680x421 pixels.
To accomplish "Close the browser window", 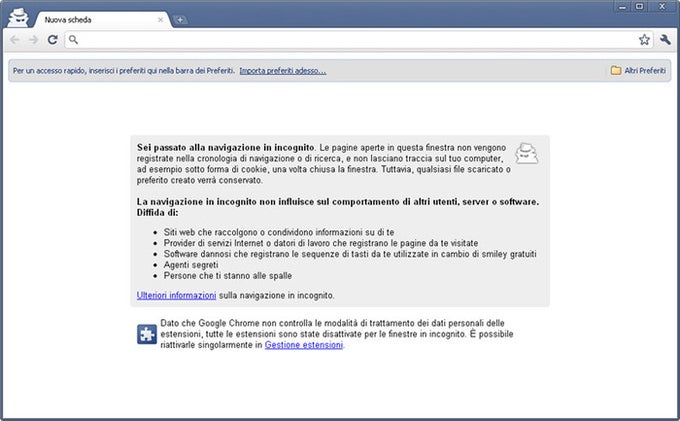I will click(662, 7).
